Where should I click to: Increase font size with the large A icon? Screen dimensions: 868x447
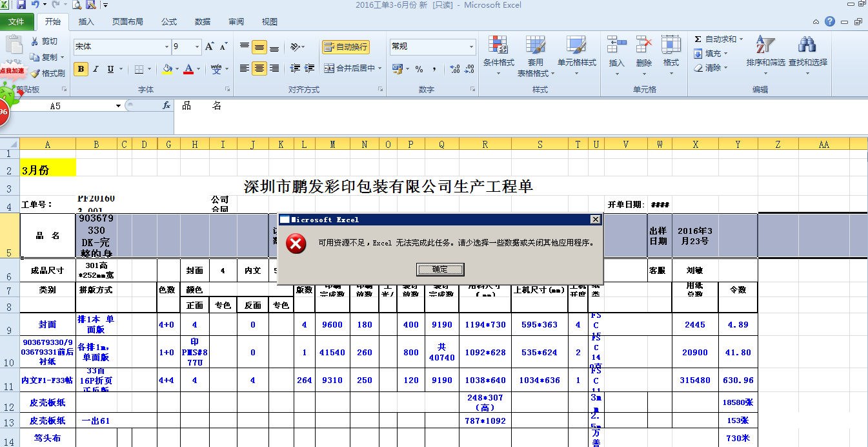click(210, 47)
